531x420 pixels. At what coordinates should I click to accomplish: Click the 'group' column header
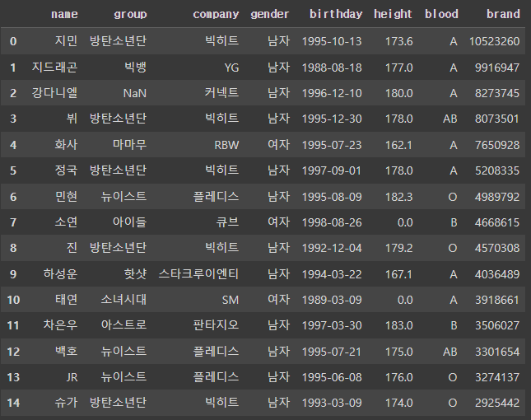click(x=130, y=14)
